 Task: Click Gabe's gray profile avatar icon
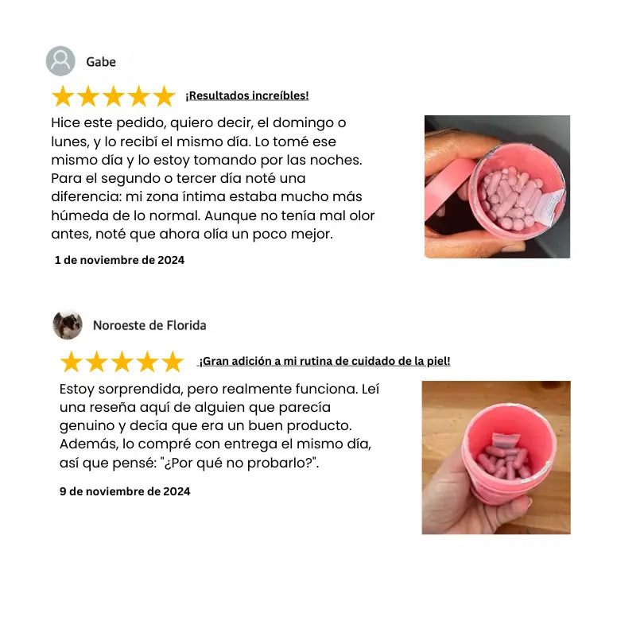(60, 60)
